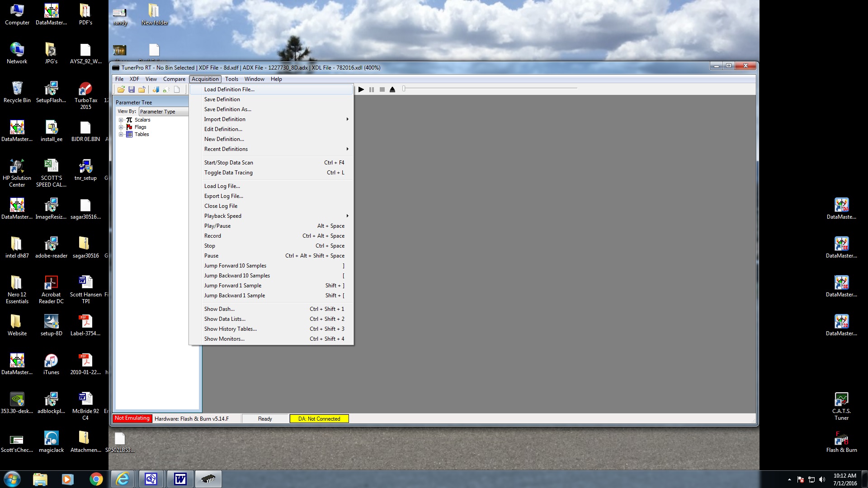
Task: Choose Show Data Lists...
Action: tap(271, 319)
